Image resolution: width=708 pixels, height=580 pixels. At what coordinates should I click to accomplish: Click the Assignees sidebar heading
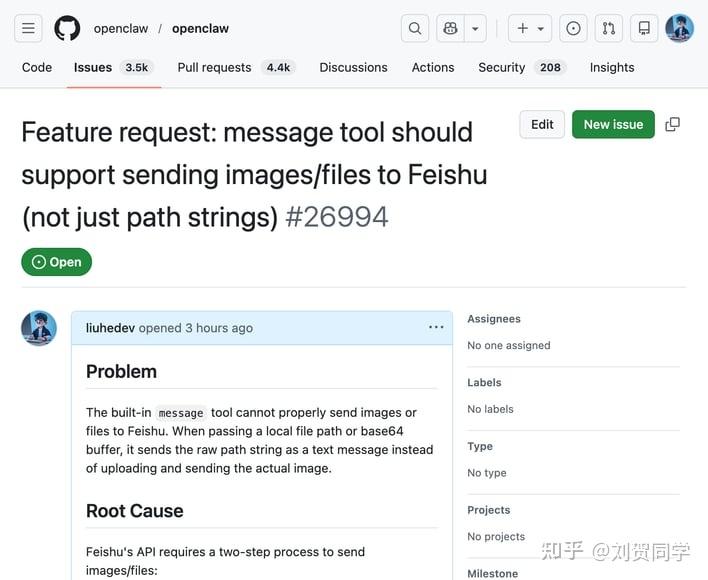pyautogui.click(x=494, y=319)
